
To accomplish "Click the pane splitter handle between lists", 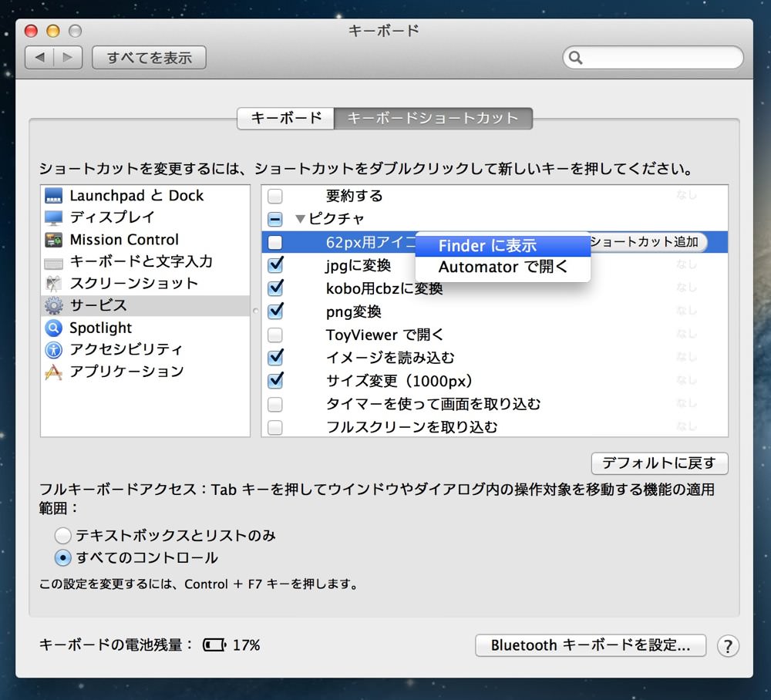I will (255, 311).
